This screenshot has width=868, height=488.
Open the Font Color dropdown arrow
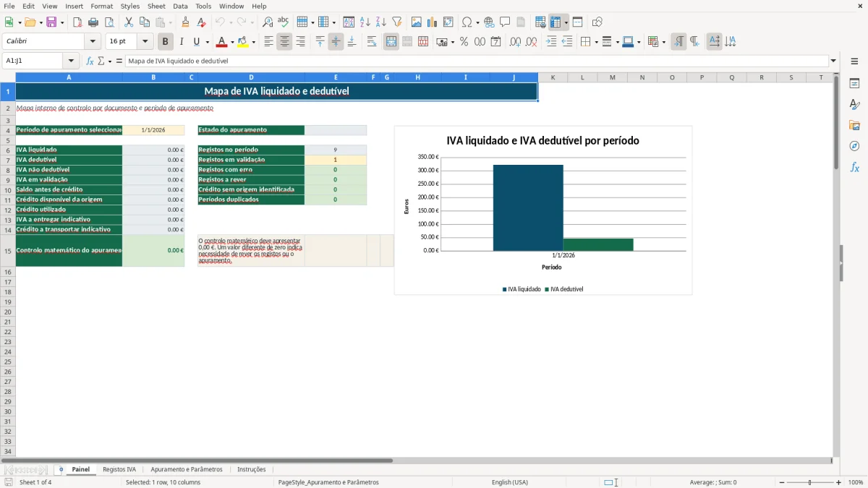(232, 42)
